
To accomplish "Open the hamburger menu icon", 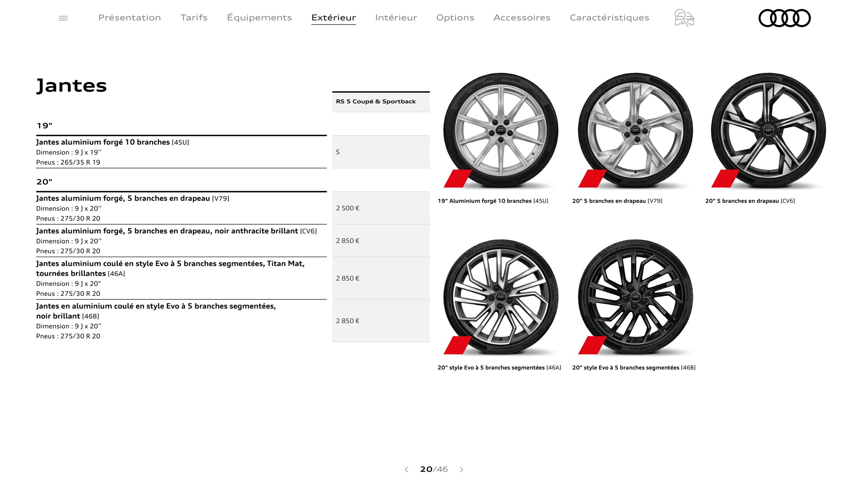I will [63, 18].
